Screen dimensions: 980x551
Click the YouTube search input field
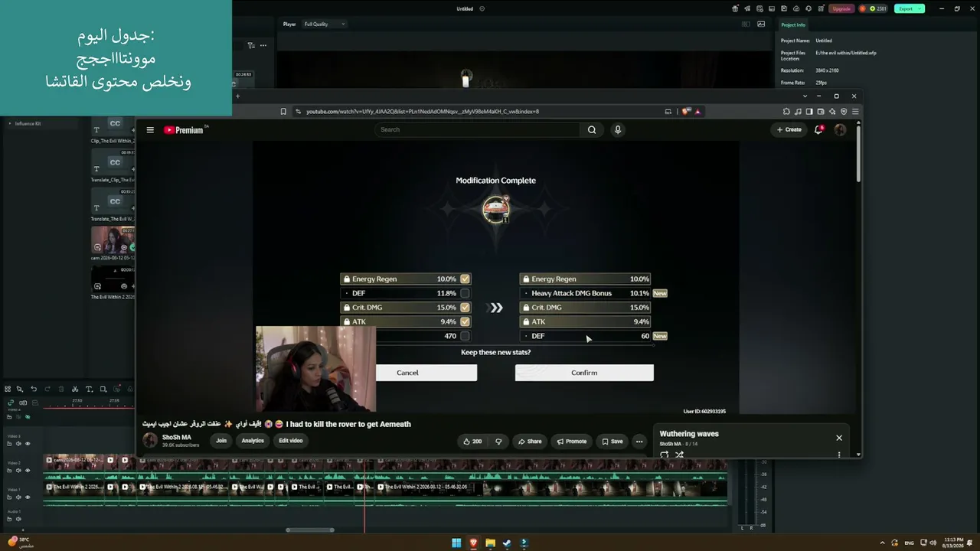click(x=478, y=130)
